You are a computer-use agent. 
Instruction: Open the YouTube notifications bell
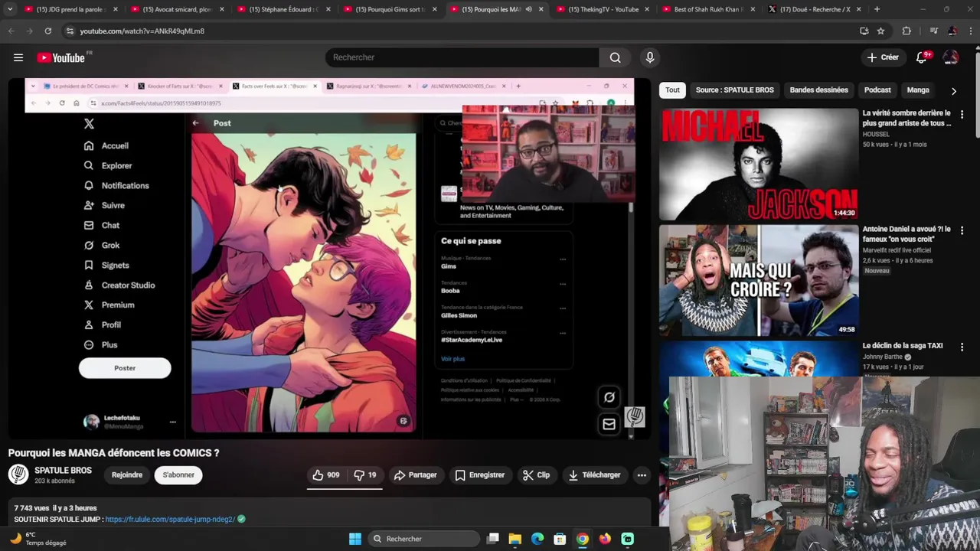pos(922,57)
